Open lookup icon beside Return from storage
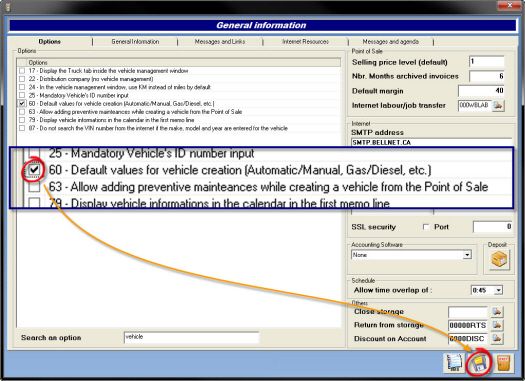525x381 pixels. click(x=498, y=325)
